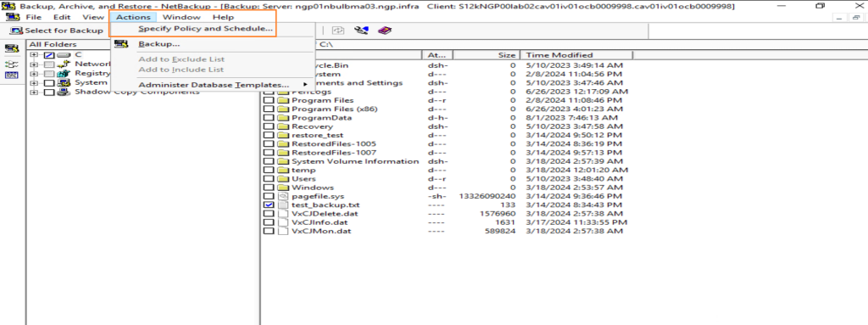Open the Window menu
Screen dimensions: 868x325
pos(181,17)
